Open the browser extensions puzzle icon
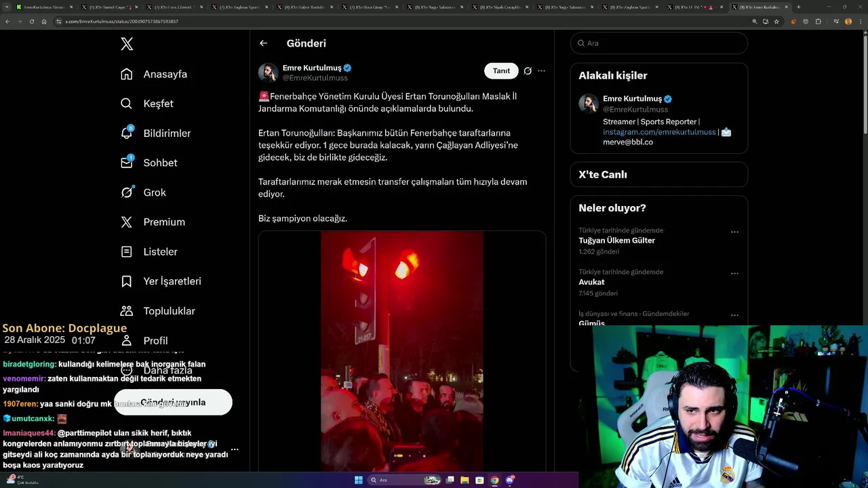The image size is (868, 488). point(818,22)
